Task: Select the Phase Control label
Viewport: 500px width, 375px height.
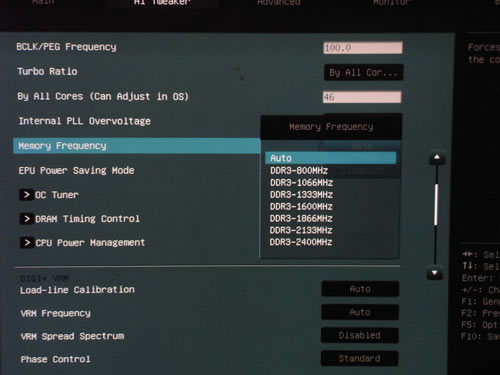Action: (x=55, y=360)
